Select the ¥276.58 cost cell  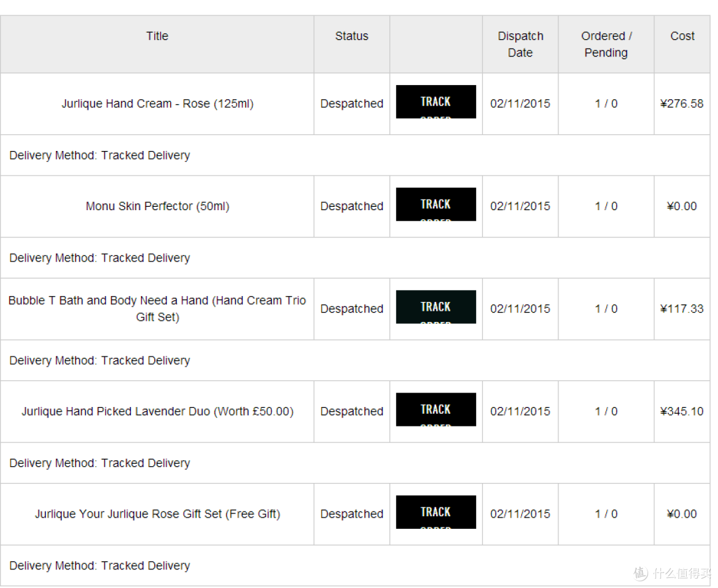682,104
